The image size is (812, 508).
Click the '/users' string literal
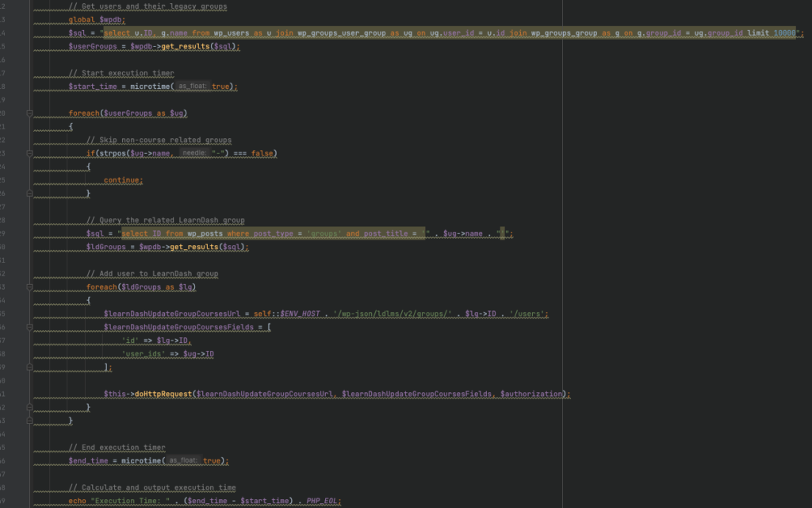(527, 314)
